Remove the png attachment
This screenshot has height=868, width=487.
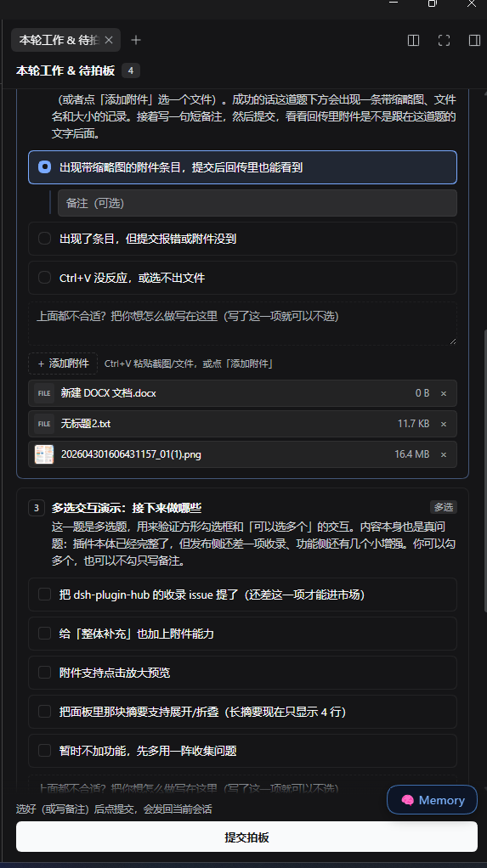click(444, 454)
